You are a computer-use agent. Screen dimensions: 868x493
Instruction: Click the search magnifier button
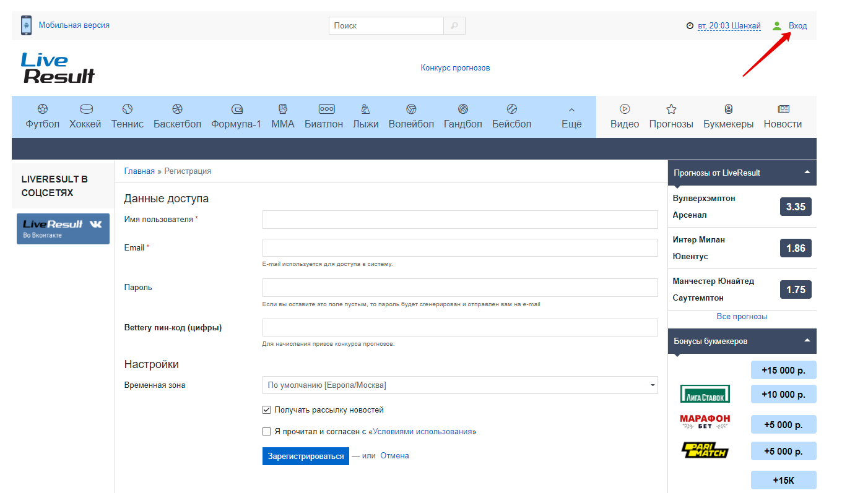tap(454, 26)
